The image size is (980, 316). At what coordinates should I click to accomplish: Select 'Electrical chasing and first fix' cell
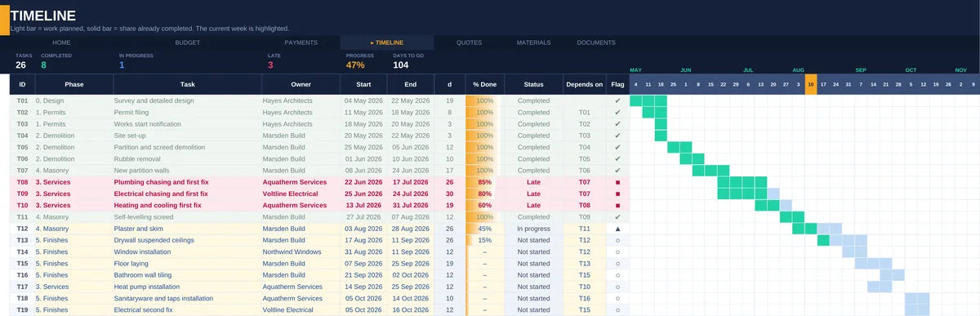point(187,194)
